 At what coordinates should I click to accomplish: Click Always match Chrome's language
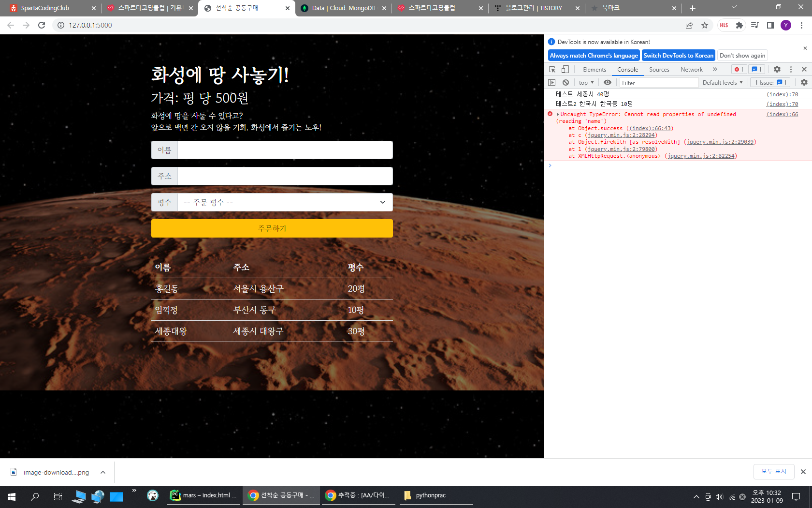point(594,56)
